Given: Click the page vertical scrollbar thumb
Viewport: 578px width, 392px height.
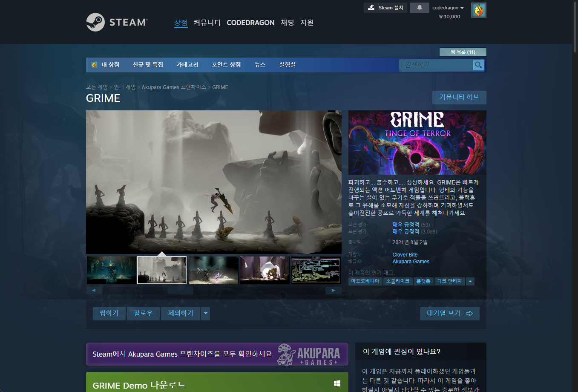Looking at the screenshot, I should tap(575, 26).
